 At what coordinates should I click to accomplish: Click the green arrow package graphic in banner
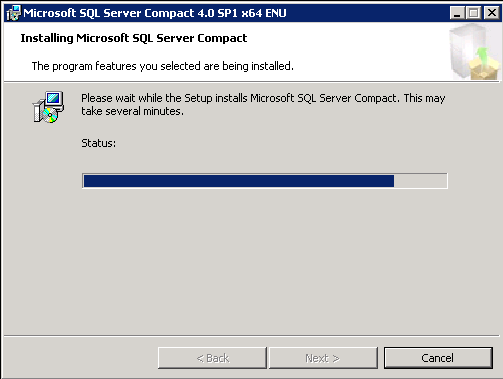point(483,64)
